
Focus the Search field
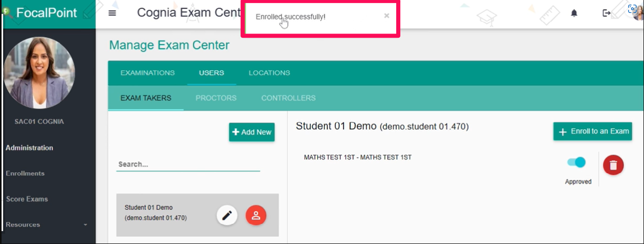188,164
